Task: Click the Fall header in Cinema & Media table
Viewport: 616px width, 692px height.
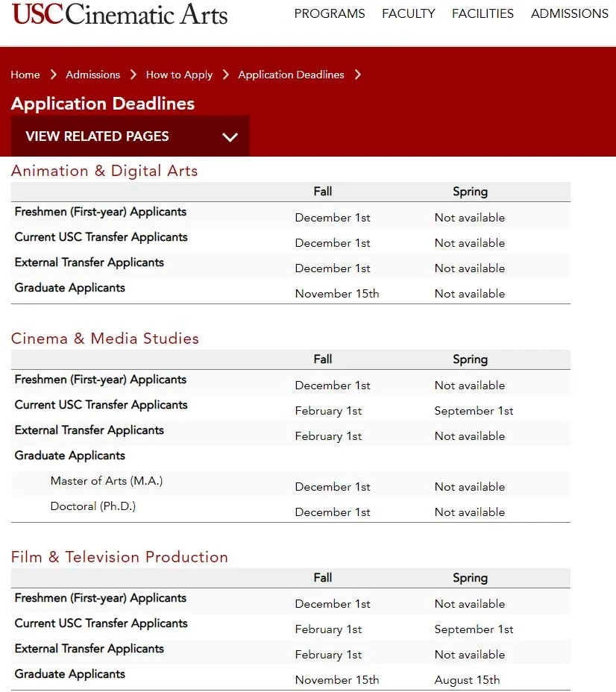Action: pyautogui.click(x=323, y=359)
